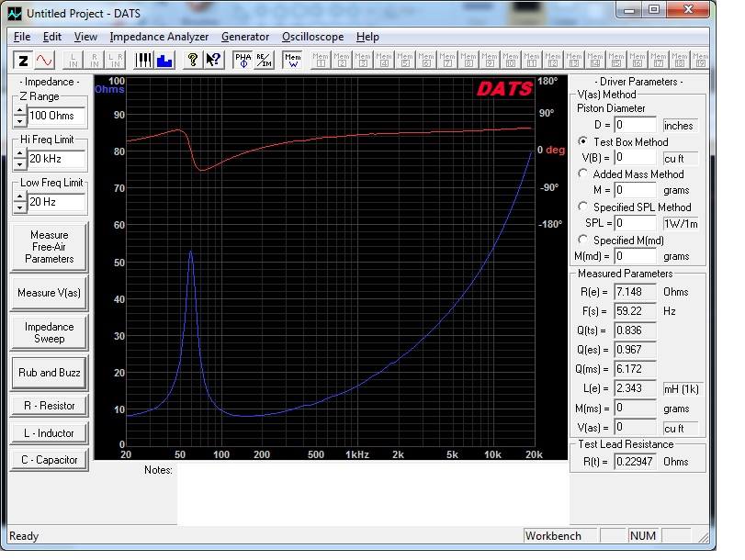Click the L IN left input icon

click(x=73, y=61)
